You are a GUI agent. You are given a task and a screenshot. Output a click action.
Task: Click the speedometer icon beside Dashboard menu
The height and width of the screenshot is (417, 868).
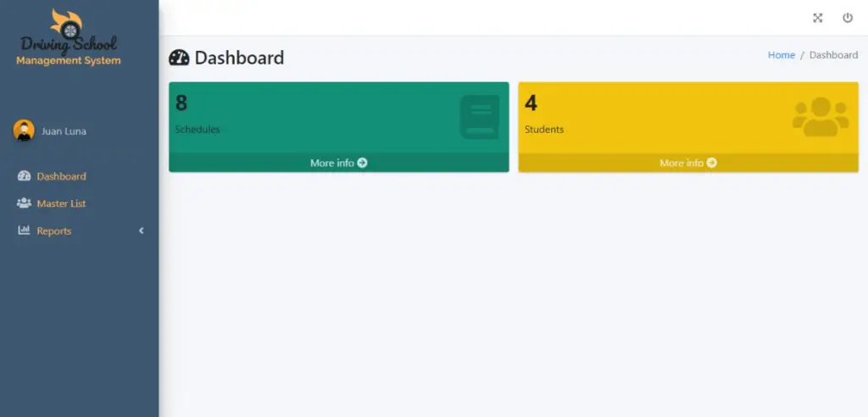click(24, 176)
